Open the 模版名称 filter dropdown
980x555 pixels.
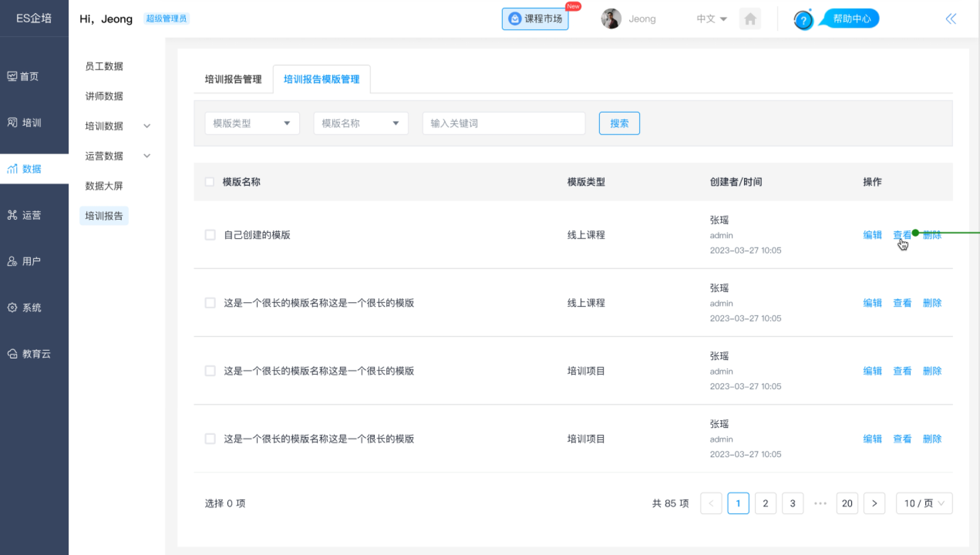[361, 123]
